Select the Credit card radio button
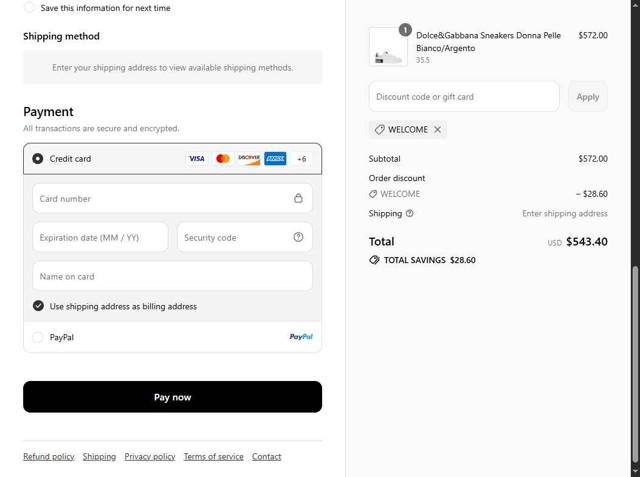Screen dimensions: 640x477 coord(38,159)
